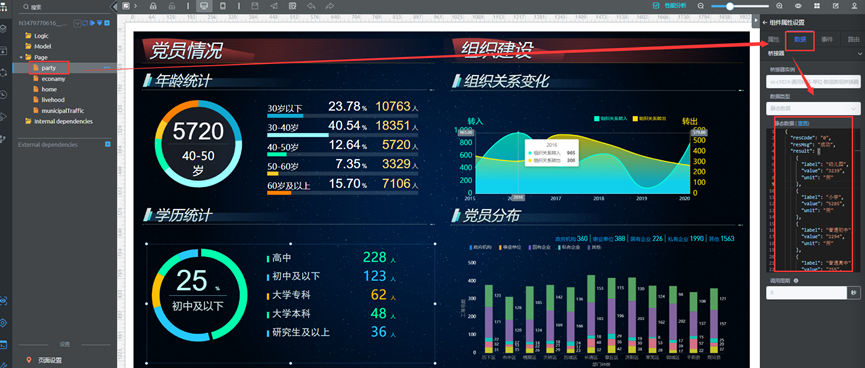Viewport: 865px width, 368px height.
Task: Click the target settings icon in left sidebar
Action: [4, 323]
